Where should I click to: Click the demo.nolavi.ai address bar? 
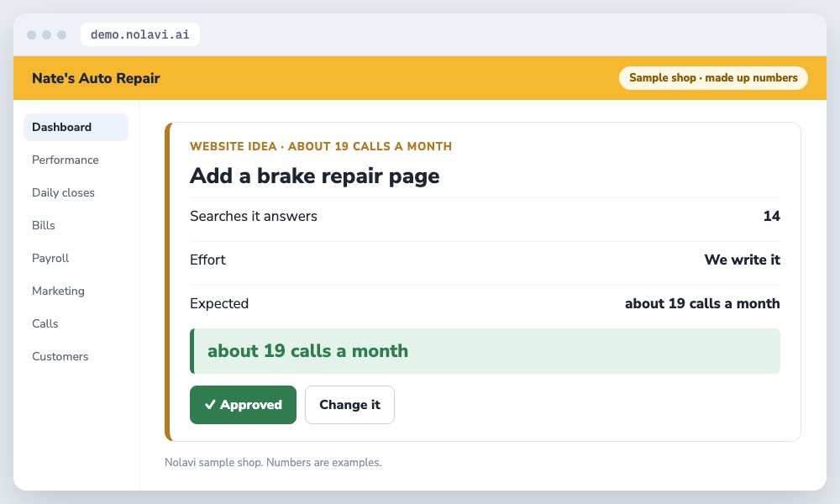coord(139,34)
